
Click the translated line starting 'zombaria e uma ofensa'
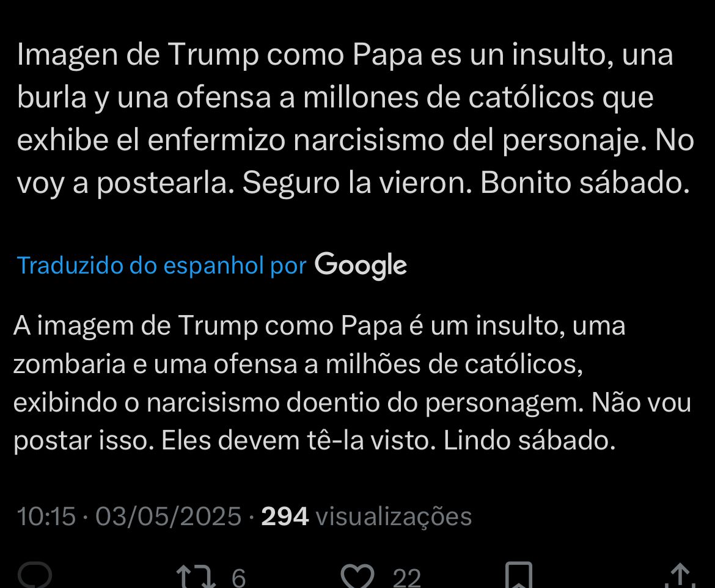pos(298,365)
